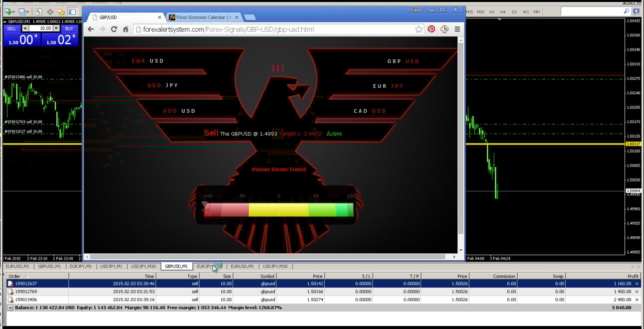Click the browser Forward arrow
644x329 pixels.
coord(102,29)
